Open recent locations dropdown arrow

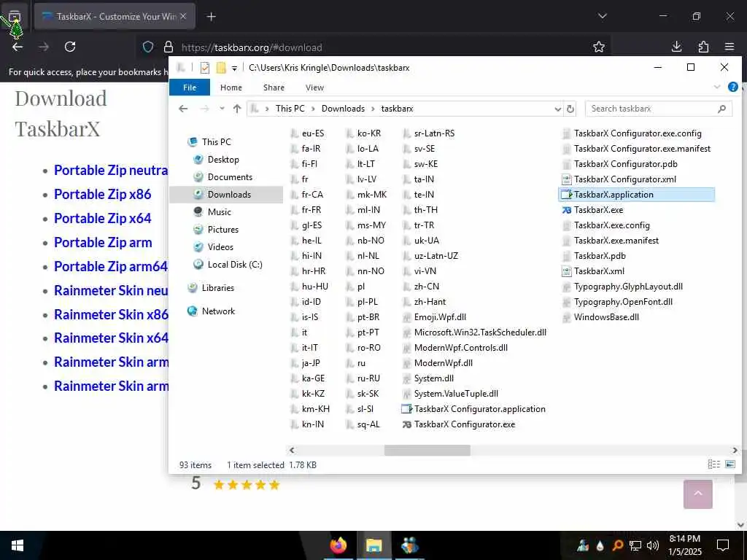click(x=222, y=109)
